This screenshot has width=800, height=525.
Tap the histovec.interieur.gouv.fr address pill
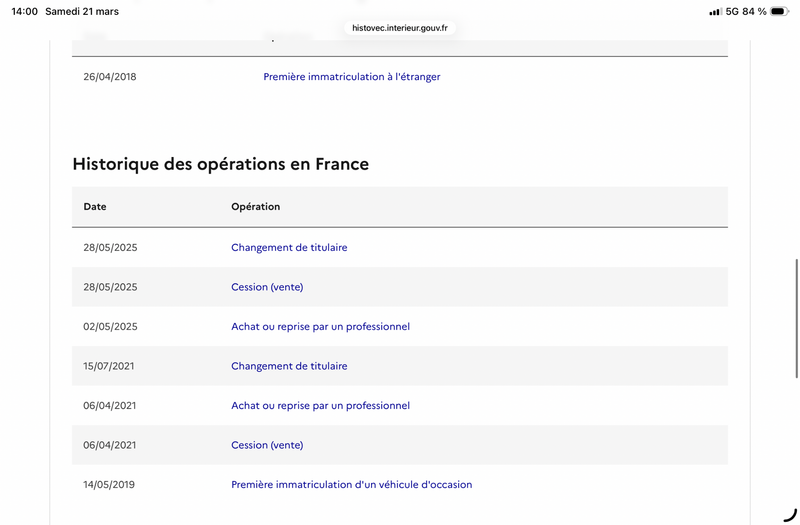(x=400, y=28)
